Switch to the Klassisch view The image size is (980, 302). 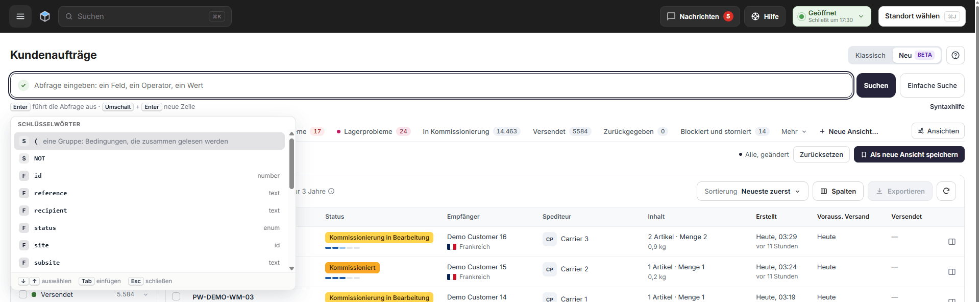[x=870, y=55]
